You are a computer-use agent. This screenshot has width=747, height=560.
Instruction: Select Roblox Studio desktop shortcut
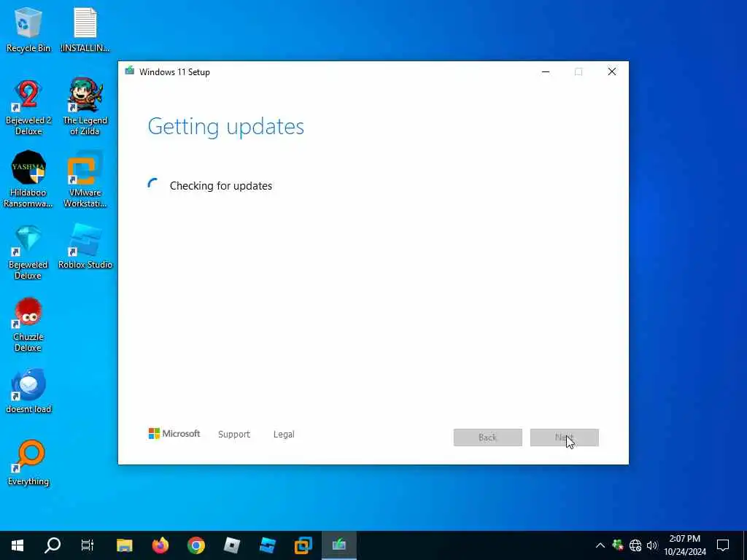pyautogui.click(x=85, y=246)
